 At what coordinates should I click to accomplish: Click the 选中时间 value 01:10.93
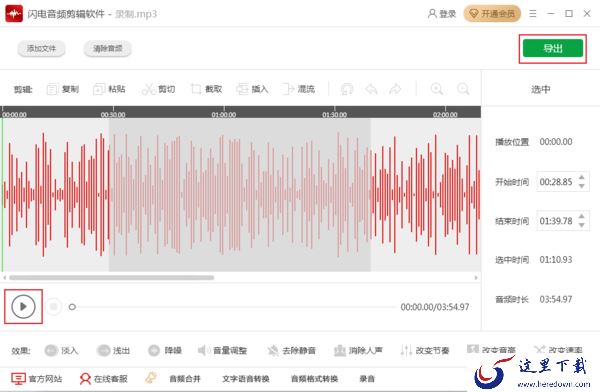point(556,260)
